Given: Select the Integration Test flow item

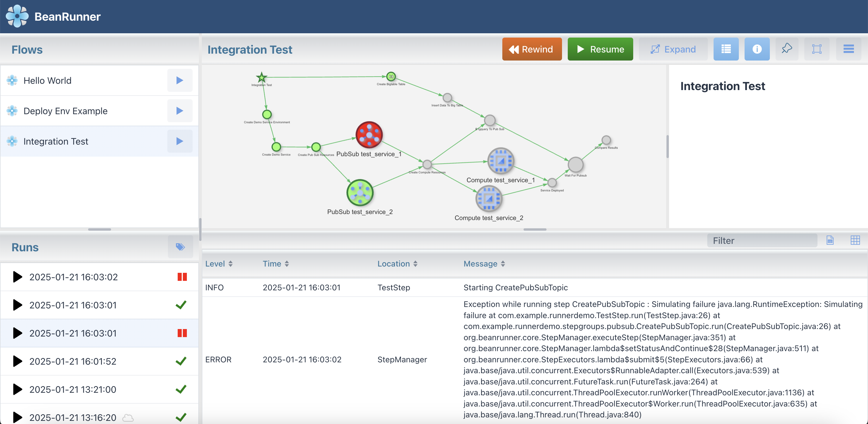Looking at the screenshot, I should coord(56,141).
